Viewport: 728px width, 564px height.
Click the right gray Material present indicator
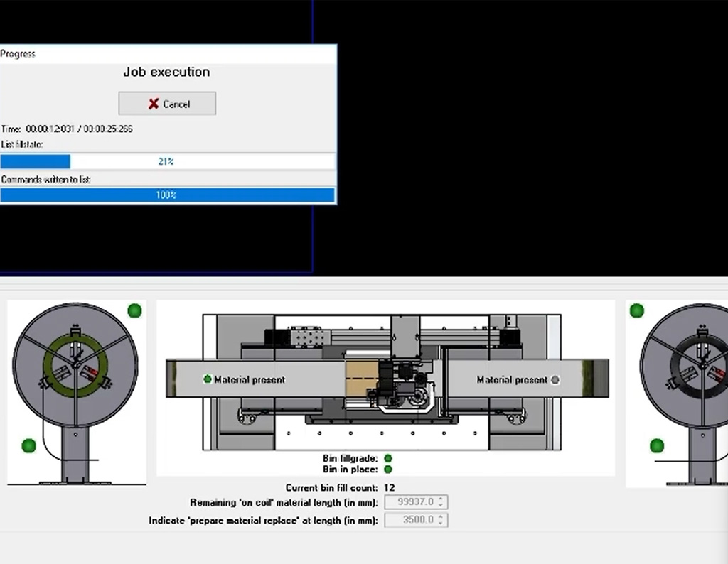(555, 380)
